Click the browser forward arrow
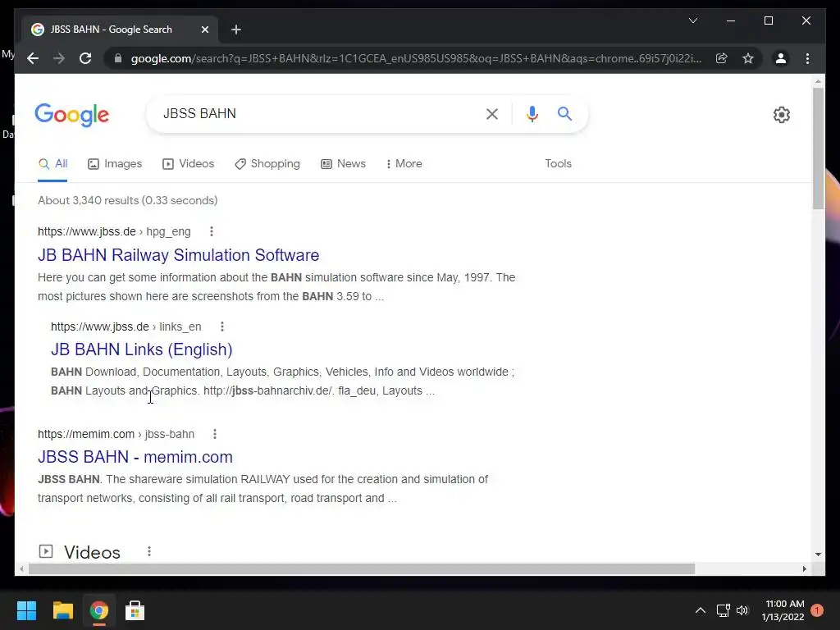 (x=59, y=58)
